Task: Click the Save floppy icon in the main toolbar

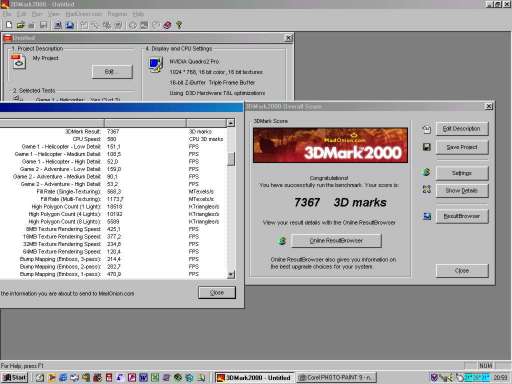Action: click(x=43, y=25)
